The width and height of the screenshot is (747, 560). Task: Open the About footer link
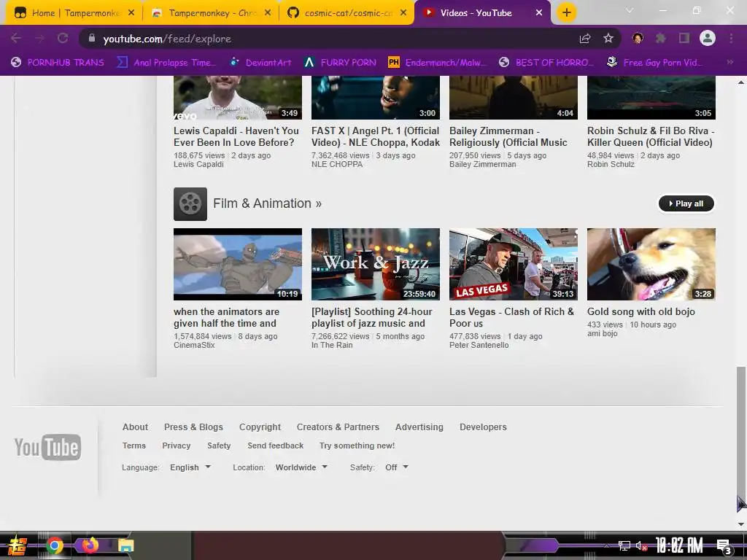135,427
